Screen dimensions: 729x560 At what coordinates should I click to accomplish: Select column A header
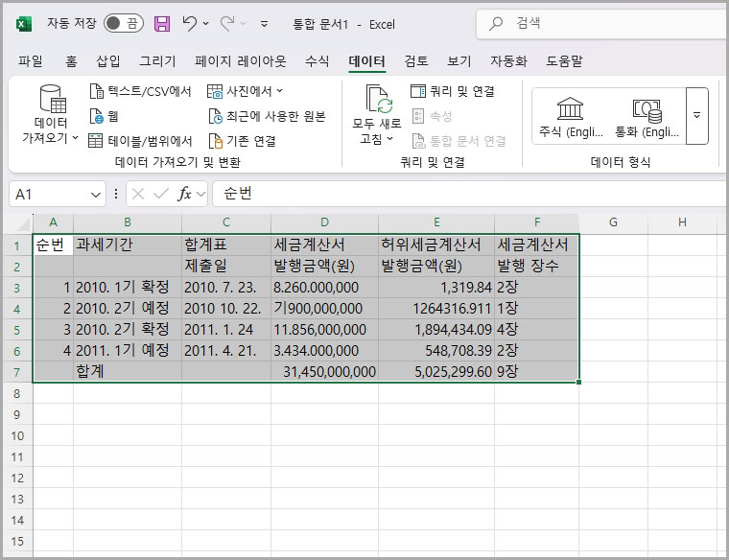[x=53, y=222]
